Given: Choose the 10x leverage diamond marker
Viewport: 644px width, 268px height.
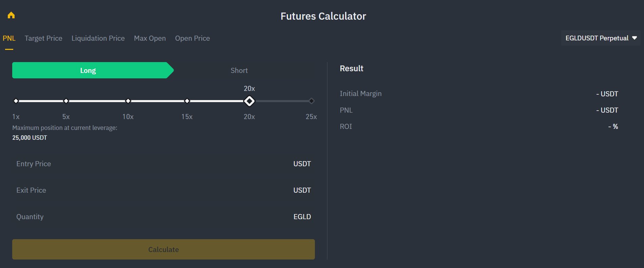Looking at the screenshot, I should [x=128, y=101].
